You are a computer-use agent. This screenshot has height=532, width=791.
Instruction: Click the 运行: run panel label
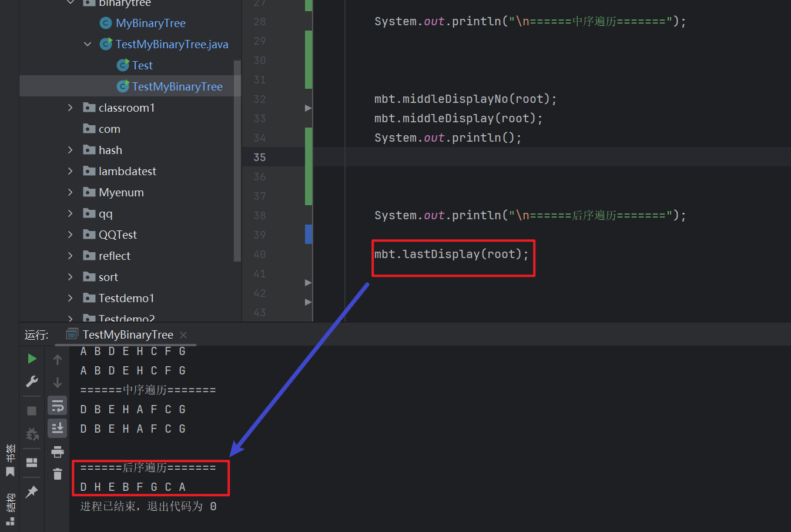click(36, 334)
